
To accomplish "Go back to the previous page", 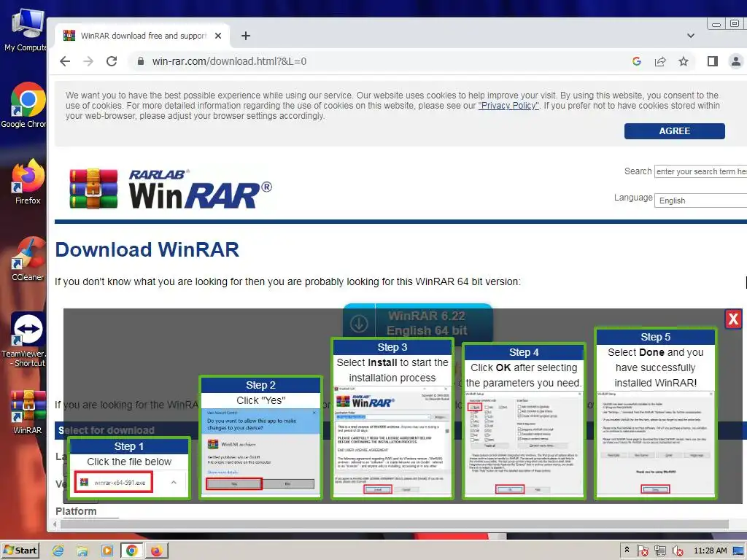I will point(65,61).
